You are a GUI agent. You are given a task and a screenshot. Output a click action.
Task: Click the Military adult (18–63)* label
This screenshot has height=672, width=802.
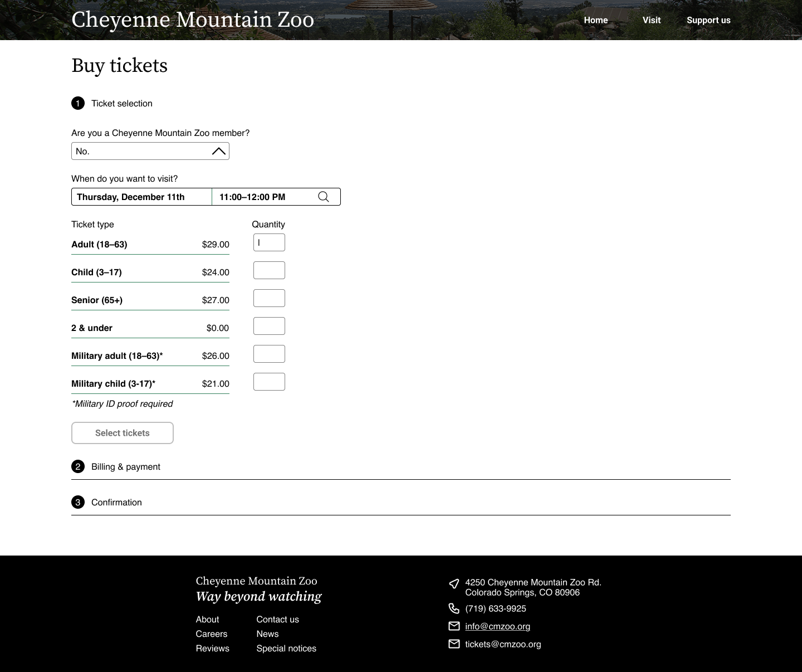pos(117,356)
